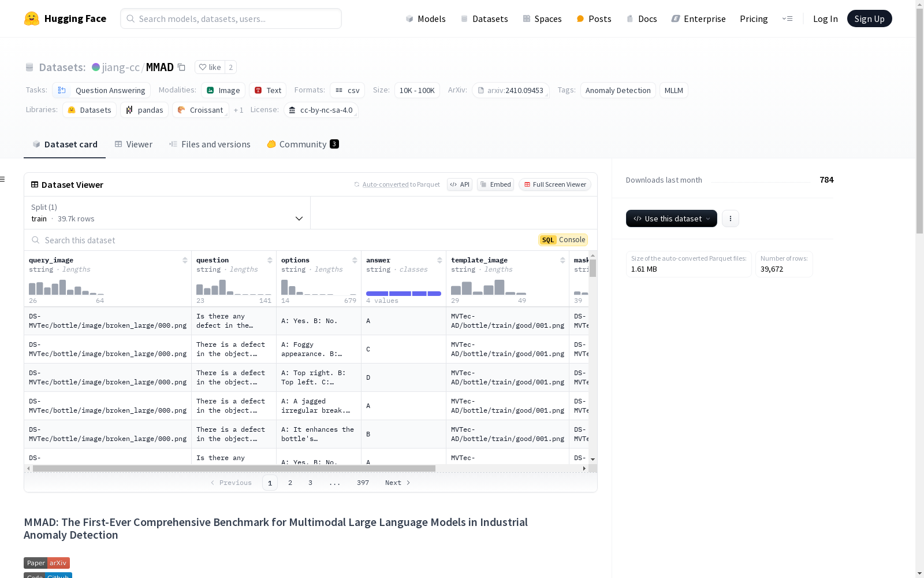924x578 pixels.
Task: Sort the question column
Action: 270,260
